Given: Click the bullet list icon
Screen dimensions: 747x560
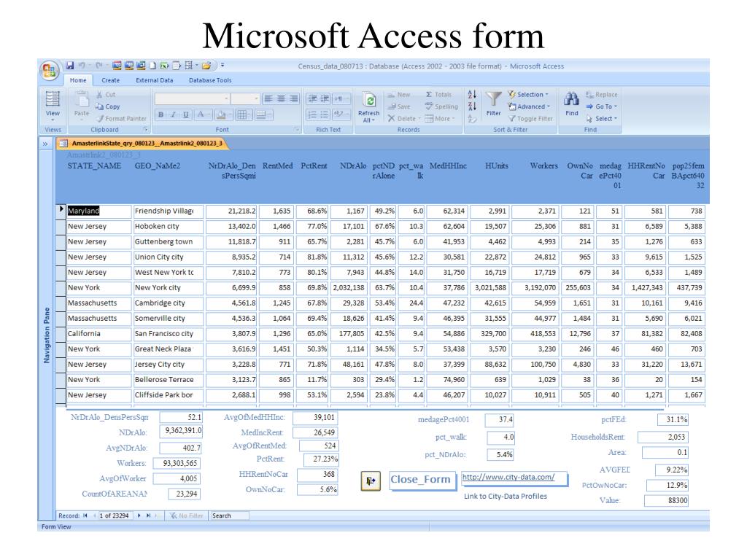Looking at the screenshot, I should point(325,114).
